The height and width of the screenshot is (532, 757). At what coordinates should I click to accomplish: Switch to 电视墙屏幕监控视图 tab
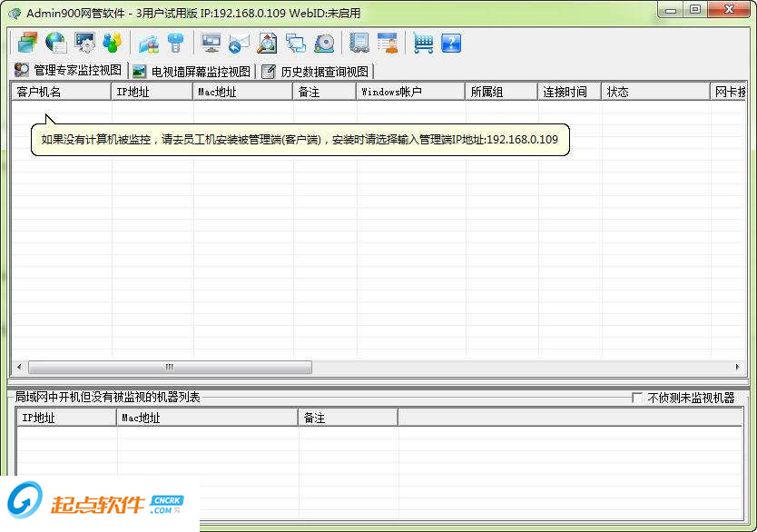point(192,72)
